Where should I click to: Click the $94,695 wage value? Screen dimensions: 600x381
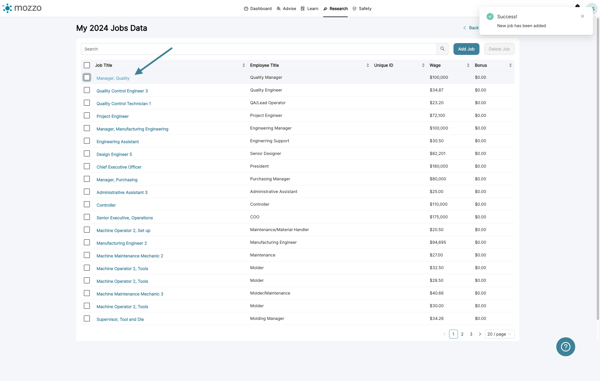(x=438, y=243)
